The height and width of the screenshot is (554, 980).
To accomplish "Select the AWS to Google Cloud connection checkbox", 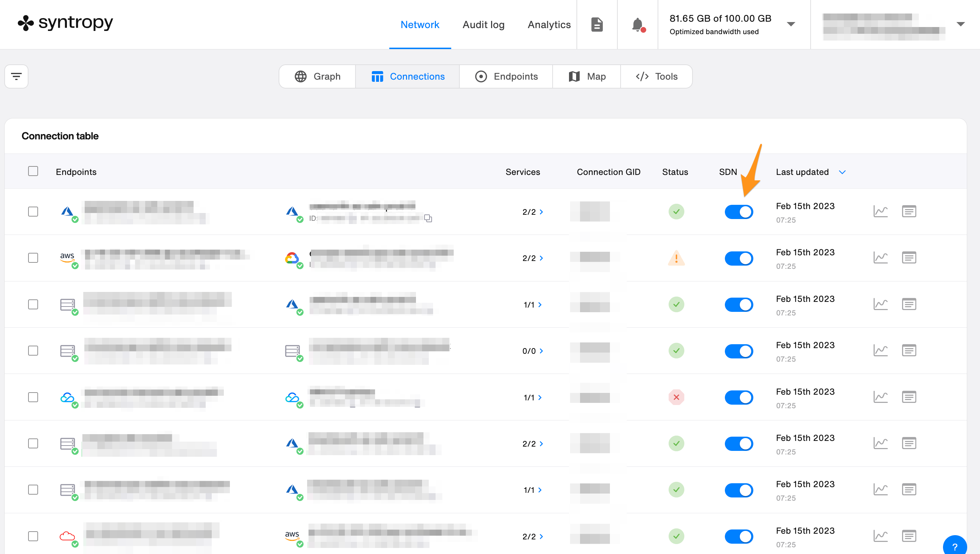I will tap(33, 258).
